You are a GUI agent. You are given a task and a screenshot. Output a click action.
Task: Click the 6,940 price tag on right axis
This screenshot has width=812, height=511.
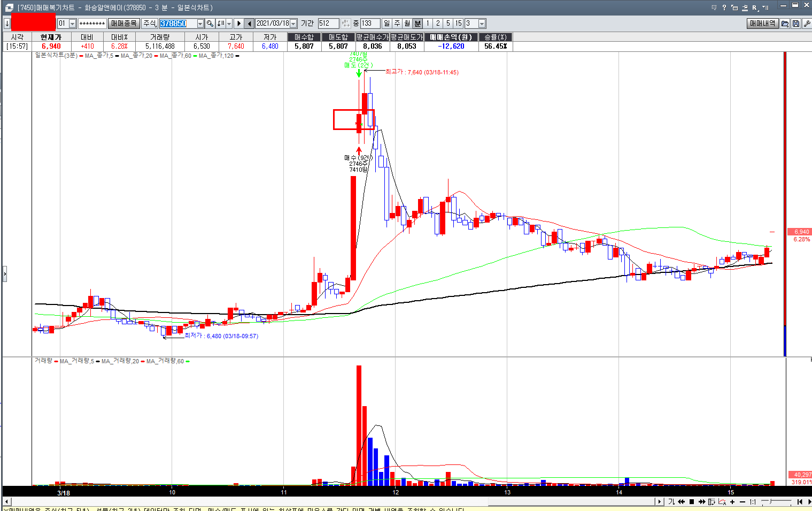tap(800, 232)
